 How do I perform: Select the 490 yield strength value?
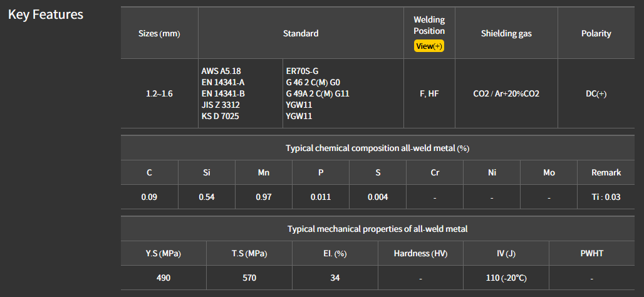164,277
